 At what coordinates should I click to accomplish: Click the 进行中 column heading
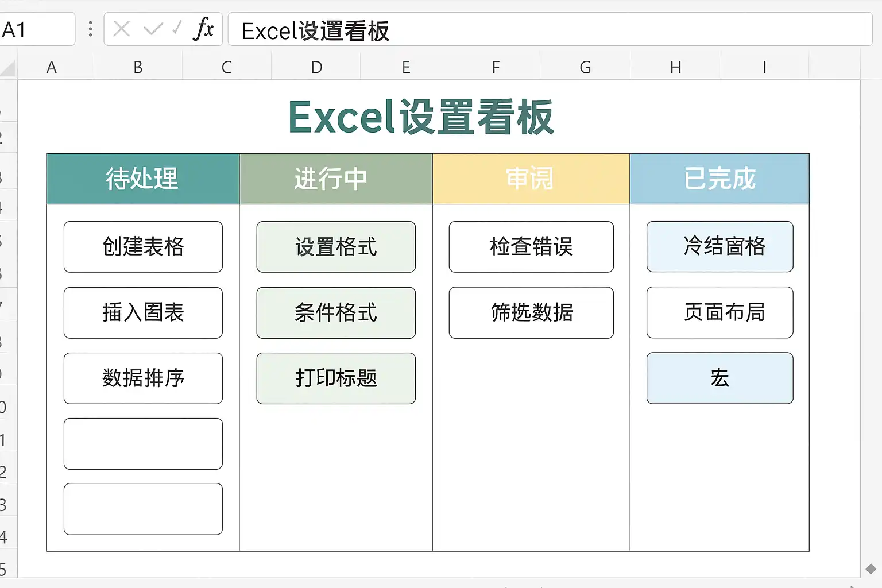(x=335, y=179)
